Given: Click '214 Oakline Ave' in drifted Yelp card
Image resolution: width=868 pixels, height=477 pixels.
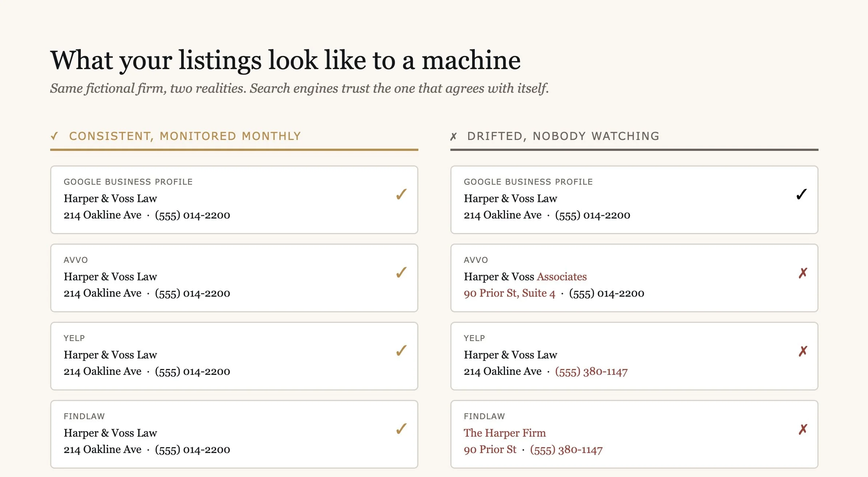Looking at the screenshot, I should [503, 371].
